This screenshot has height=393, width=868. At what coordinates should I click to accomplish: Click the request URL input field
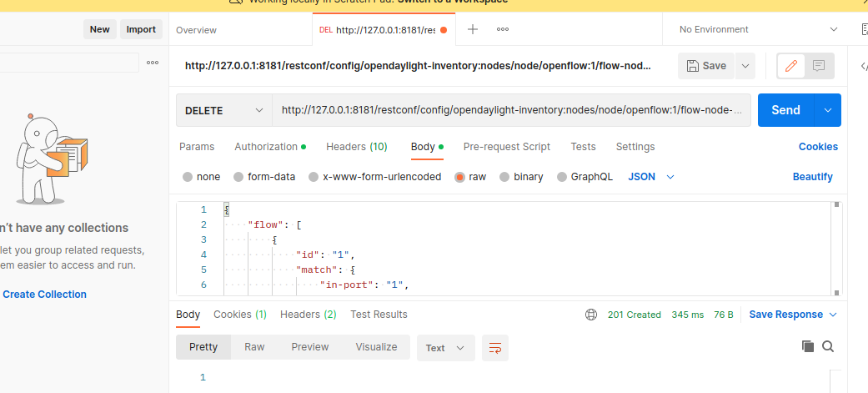(x=511, y=110)
